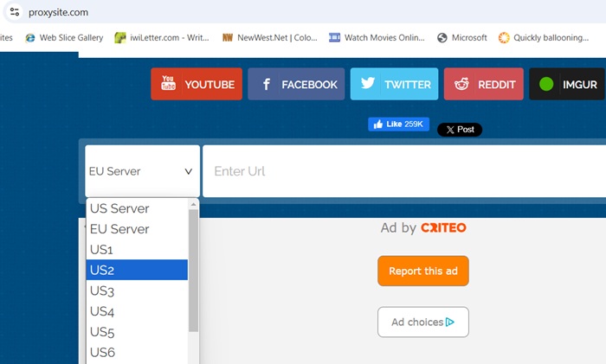606x364 pixels.
Task: Click the CRITEO ad logo
Action: pyautogui.click(x=443, y=227)
